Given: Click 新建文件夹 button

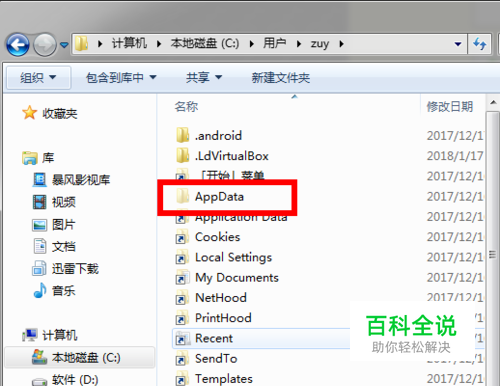Looking at the screenshot, I should point(281,78).
